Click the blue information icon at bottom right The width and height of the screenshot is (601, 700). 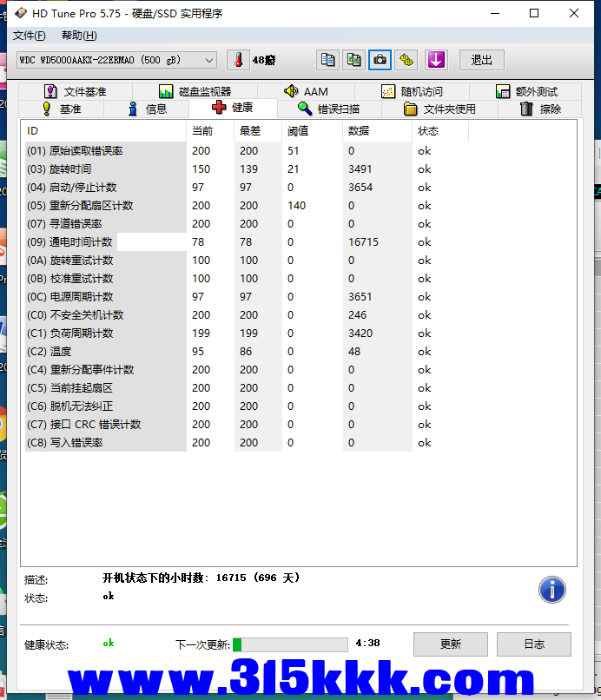[x=552, y=590]
